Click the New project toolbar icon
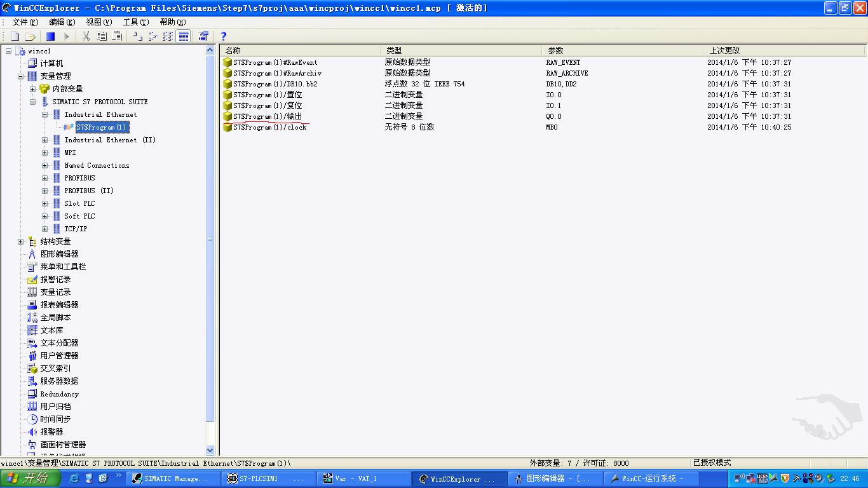The height and width of the screenshot is (488, 868). point(15,36)
